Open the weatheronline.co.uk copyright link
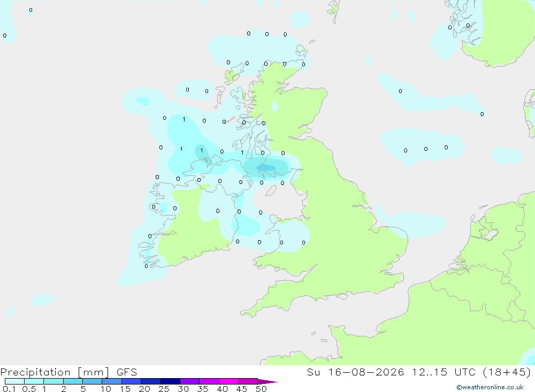 pyautogui.click(x=490, y=387)
